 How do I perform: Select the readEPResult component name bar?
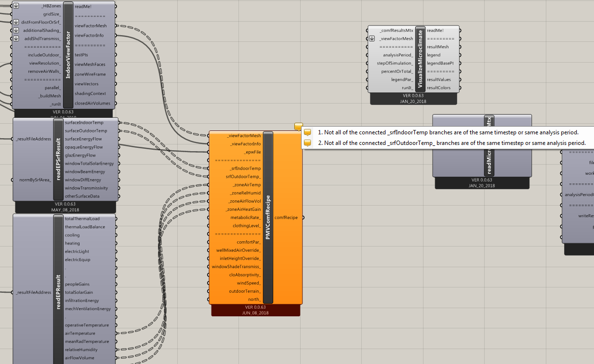(x=59, y=289)
